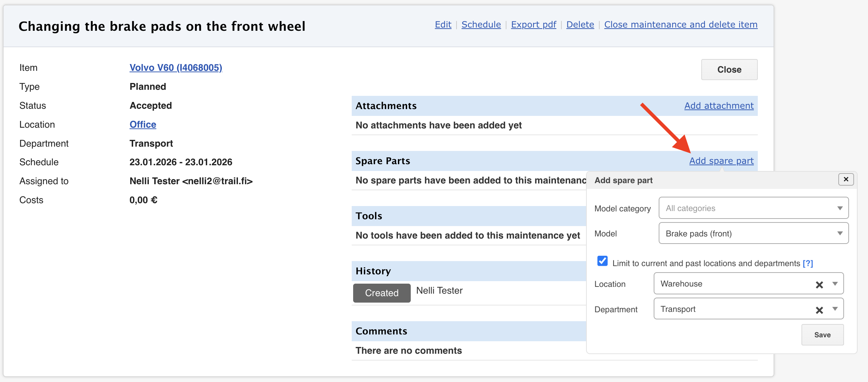Open the Office location link
Viewport: 868px width, 382px height.
point(143,124)
